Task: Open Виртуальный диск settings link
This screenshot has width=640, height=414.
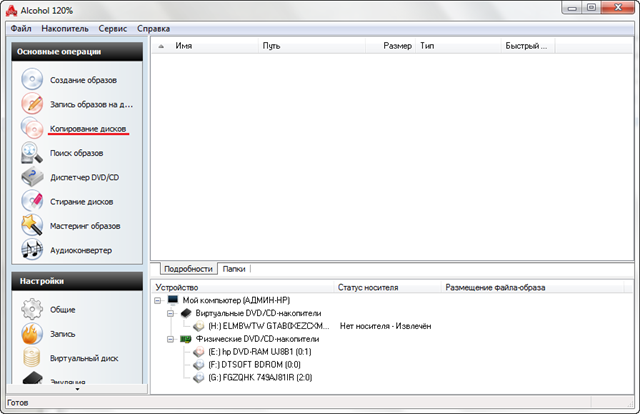Action: pyautogui.click(x=84, y=358)
